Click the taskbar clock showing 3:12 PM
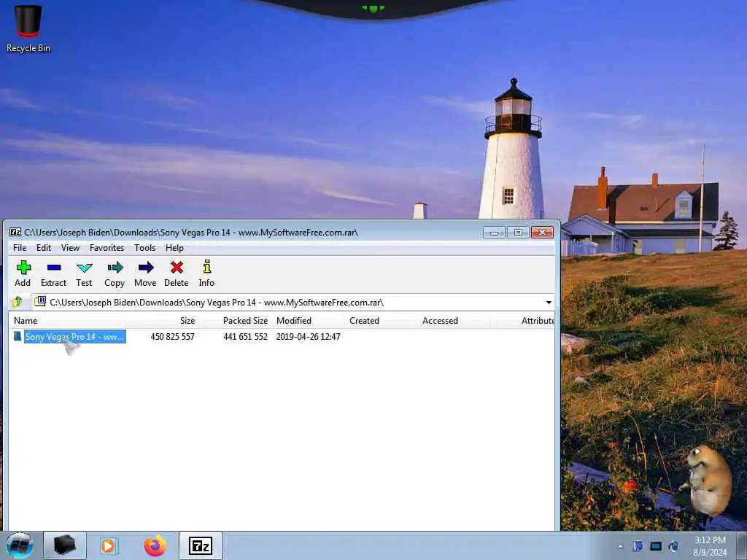This screenshot has height=560, width=747. [x=710, y=546]
